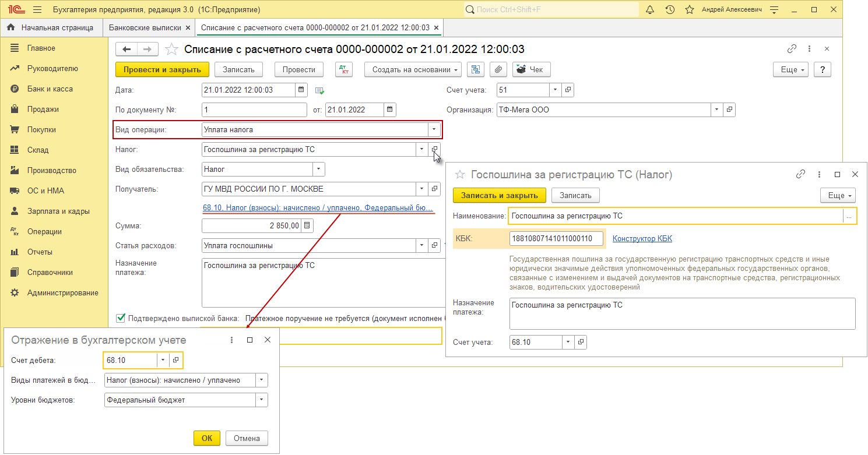Screen dimensions: 868x455
Task: Open Наименование selection ellipsis button
Action: 849,216
